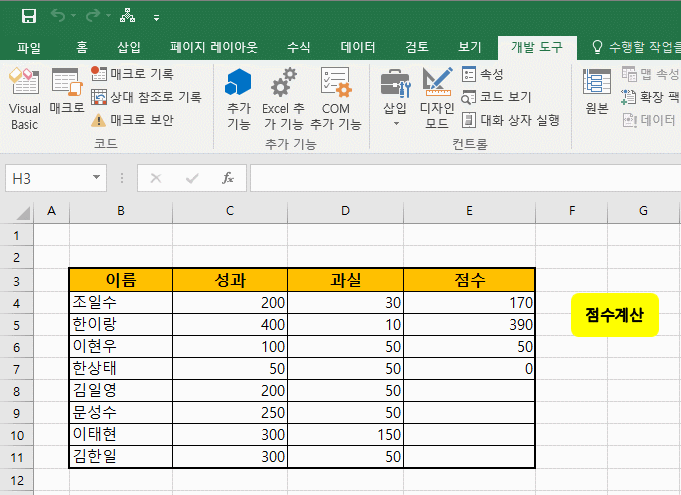Open the 파일 tab

[x=29, y=47]
